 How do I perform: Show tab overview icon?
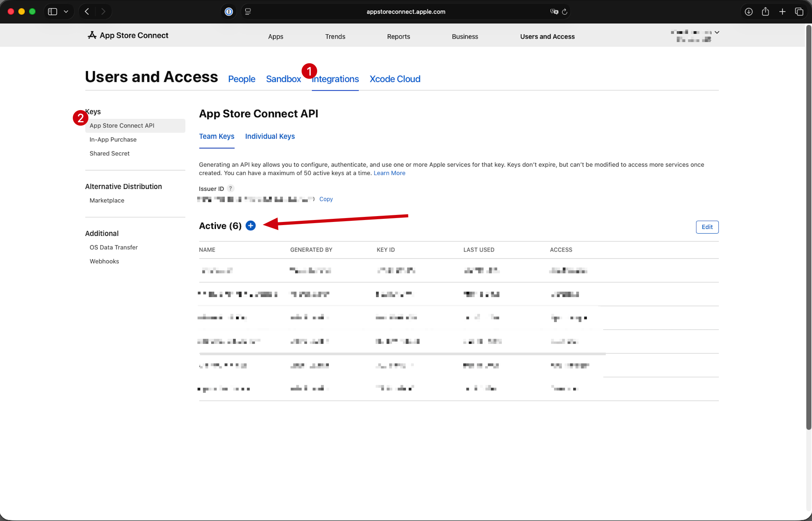[x=799, y=12]
